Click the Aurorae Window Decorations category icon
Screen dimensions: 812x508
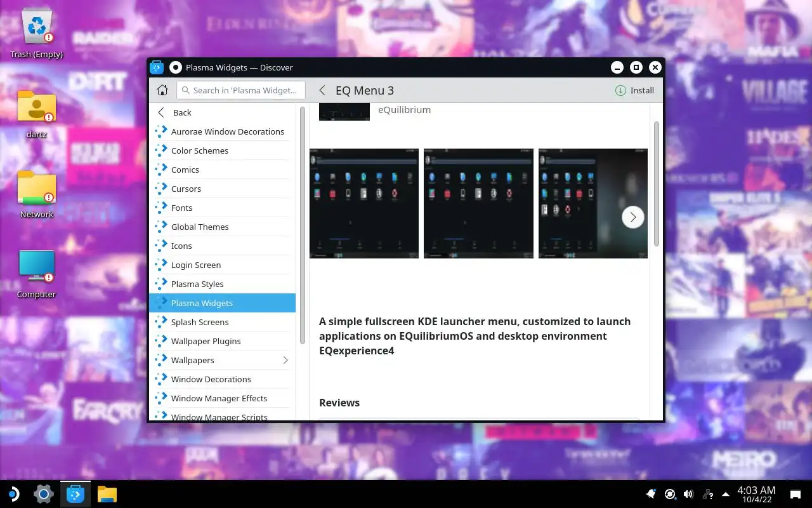coord(161,131)
